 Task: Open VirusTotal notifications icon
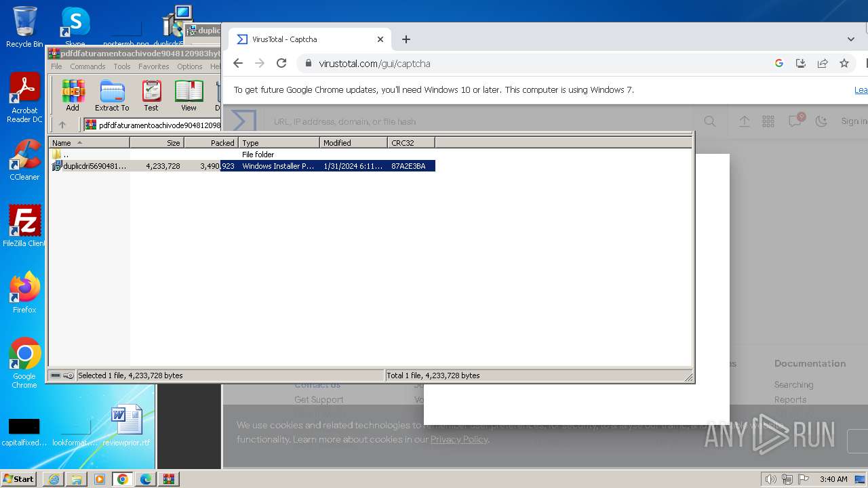click(x=795, y=121)
